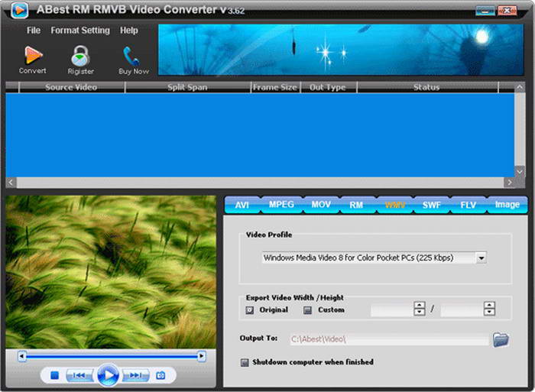Switch to the AVI tab
Image resolution: width=535 pixels, height=392 pixels.
click(x=242, y=205)
